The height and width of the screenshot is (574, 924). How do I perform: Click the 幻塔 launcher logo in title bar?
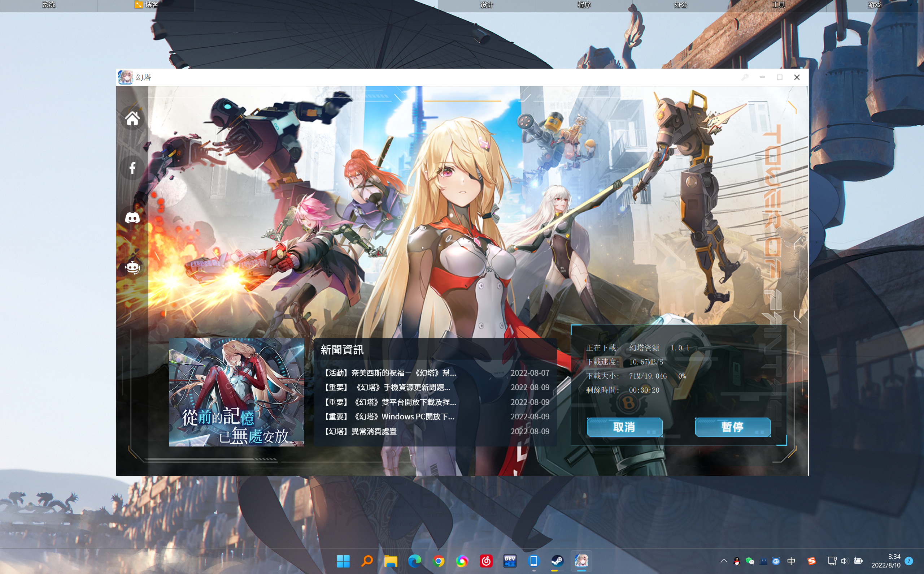pyautogui.click(x=125, y=77)
